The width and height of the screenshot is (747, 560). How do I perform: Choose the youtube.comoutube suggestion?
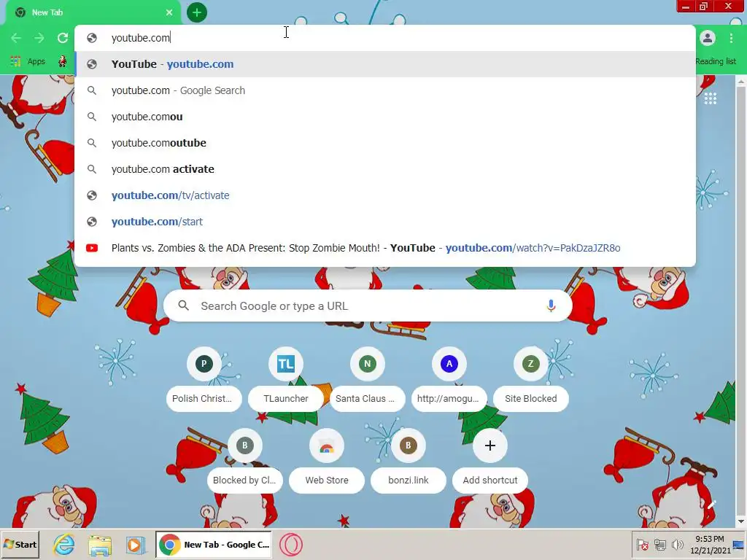point(385,143)
